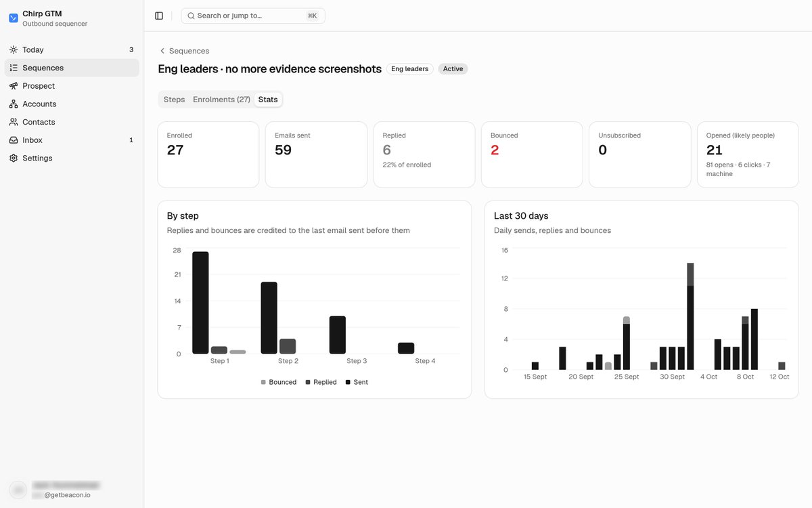This screenshot has width=812, height=508.
Task: Click the red Bounced 2 value
Action: pyautogui.click(x=495, y=150)
